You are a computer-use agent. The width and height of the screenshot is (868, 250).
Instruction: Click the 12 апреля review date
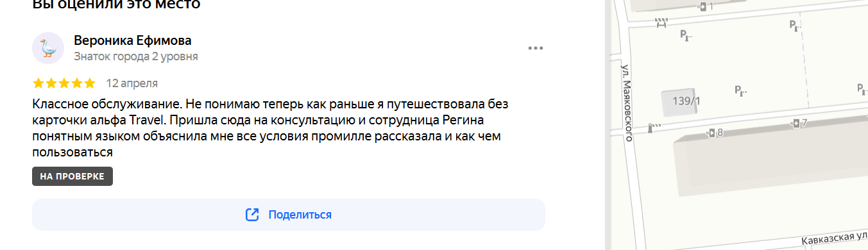132,83
